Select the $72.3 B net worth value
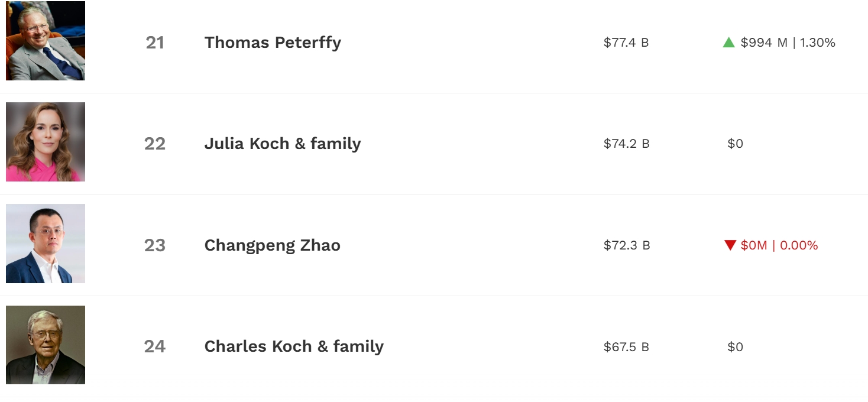 tap(627, 245)
